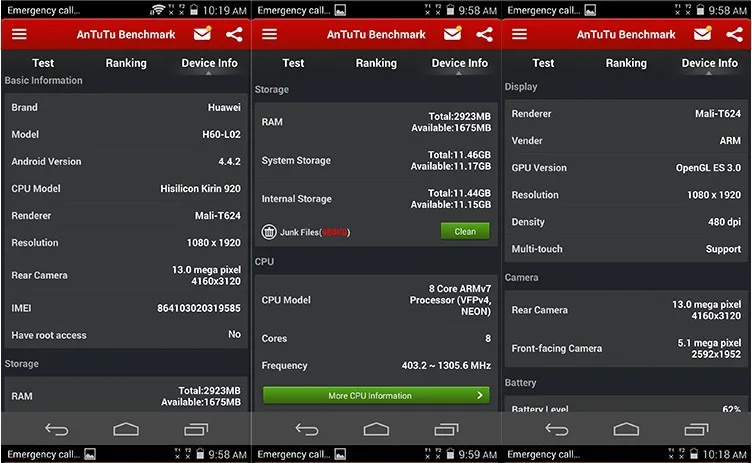Tap Resolution row in right screen
The image size is (752, 463).
click(626, 195)
